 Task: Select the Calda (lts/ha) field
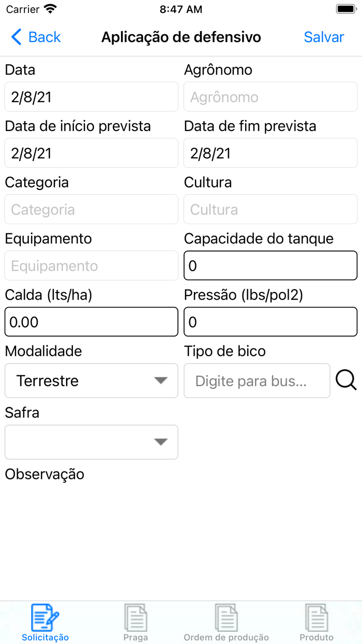point(91,321)
